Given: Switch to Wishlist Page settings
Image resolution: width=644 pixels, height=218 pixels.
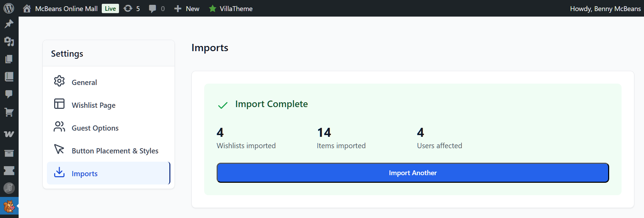Looking at the screenshot, I should click(93, 105).
